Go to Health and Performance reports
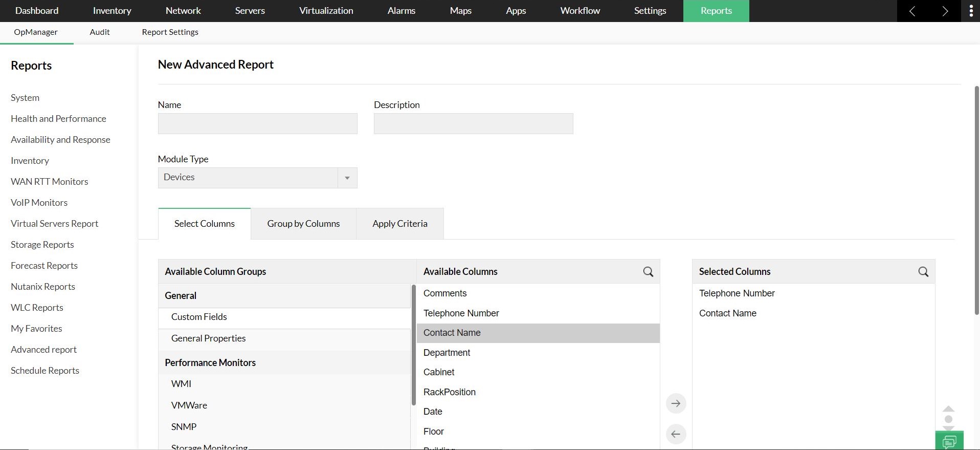The image size is (980, 450). pyautogui.click(x=58, y=119)
